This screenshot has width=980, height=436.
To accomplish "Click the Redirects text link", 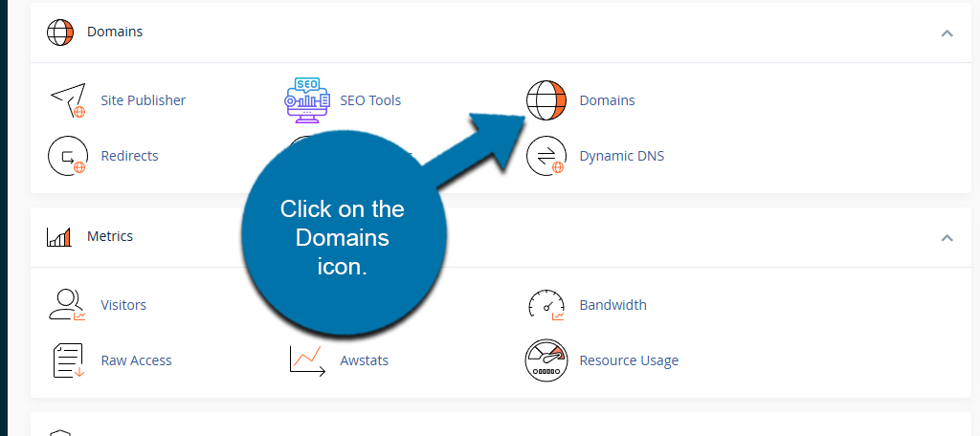I will pos(129,156).
